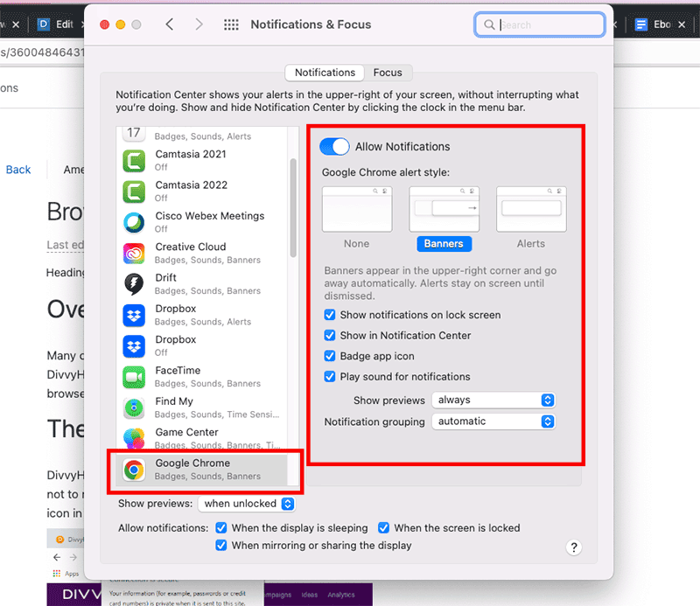Select Dropbox icon that is Off
This screenshot has width=700, height=606.
click(x=134, y=345)
